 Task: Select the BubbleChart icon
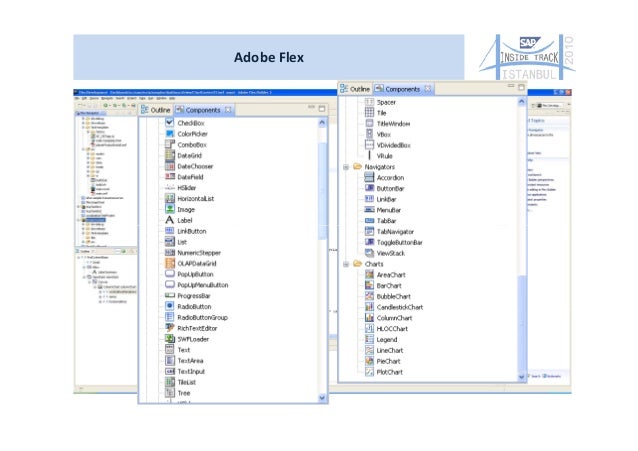(369, 296)
